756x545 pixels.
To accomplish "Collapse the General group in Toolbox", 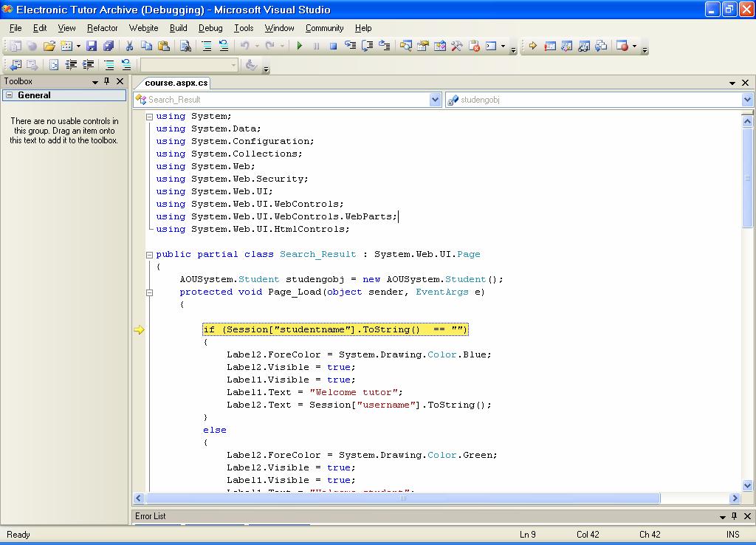I will point(9,95).
